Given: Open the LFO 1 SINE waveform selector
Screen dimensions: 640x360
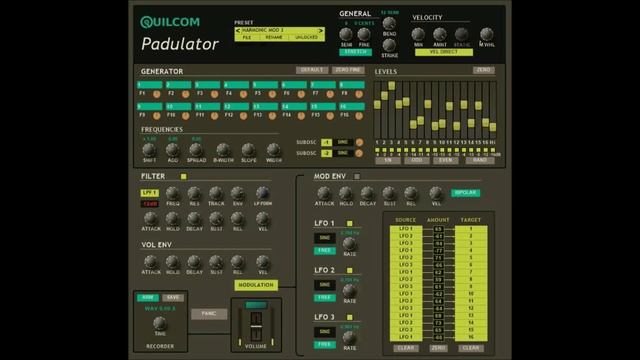Looking at the screenshot, I should coord(324,238).
